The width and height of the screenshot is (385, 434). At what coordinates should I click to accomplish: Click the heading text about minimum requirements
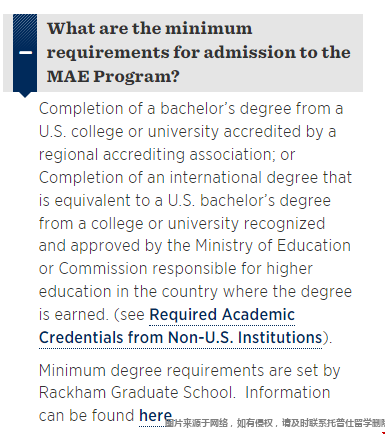click(199, 52)
